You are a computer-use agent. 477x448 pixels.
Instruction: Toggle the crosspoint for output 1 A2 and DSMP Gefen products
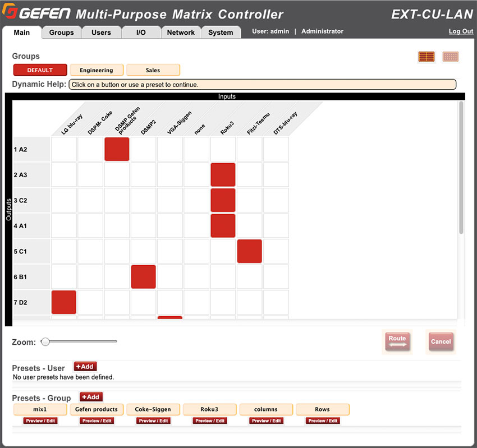coord(117,149)
